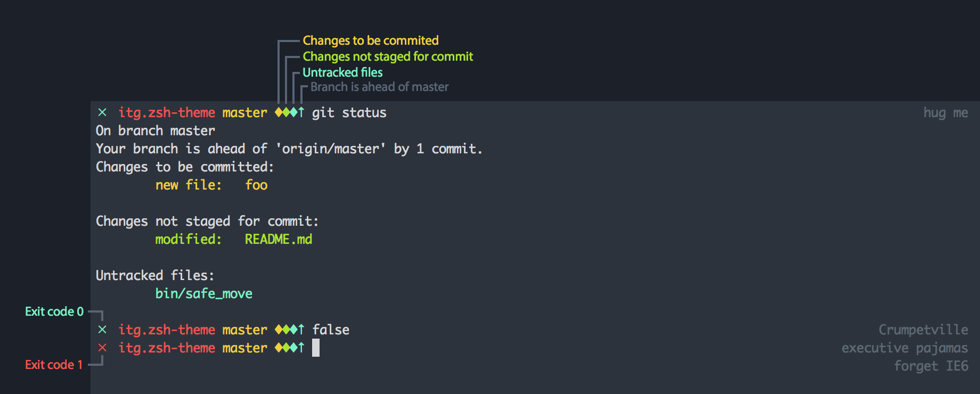Click the untracked bin/safe_move file path
Viewport: 980px width, 394px height.
click(203, 293)
